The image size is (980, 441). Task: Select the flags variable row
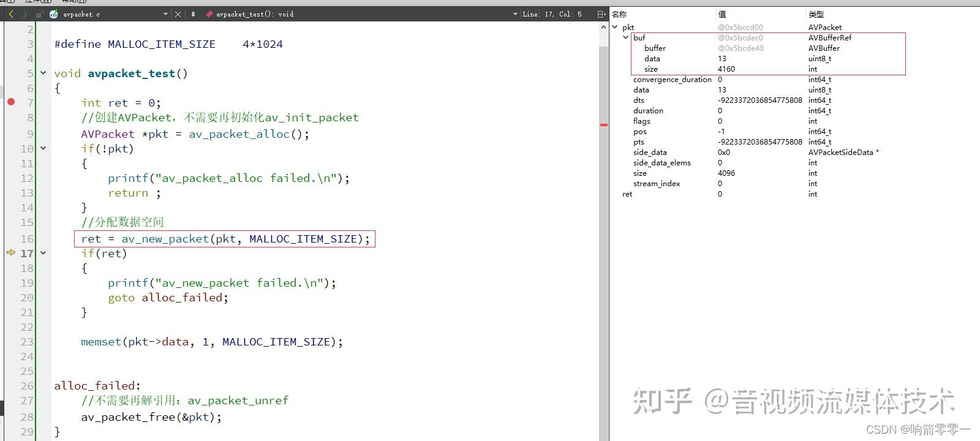(x=794, y=121)
